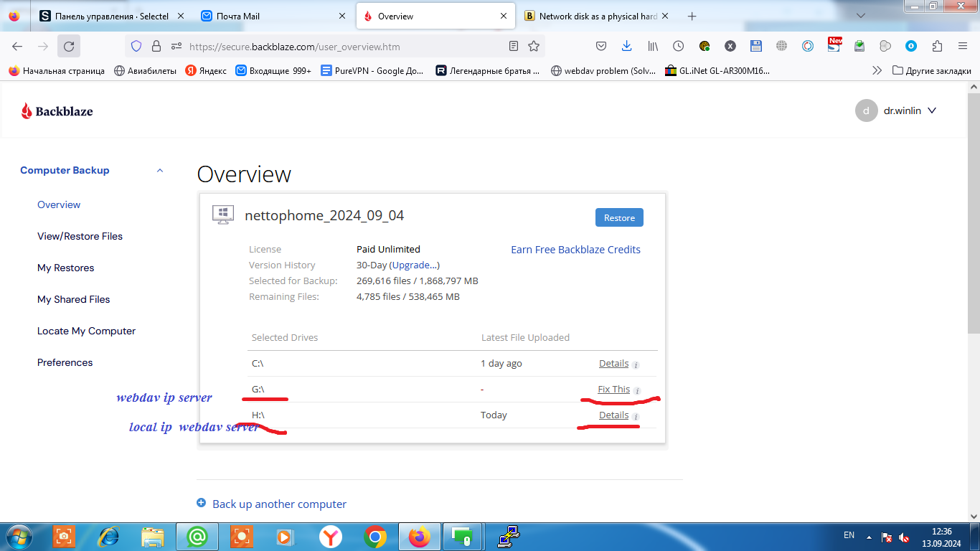Click the blue Restore button
The width and height of the screenshot is (980, 551).
click(x=619, y=217)
